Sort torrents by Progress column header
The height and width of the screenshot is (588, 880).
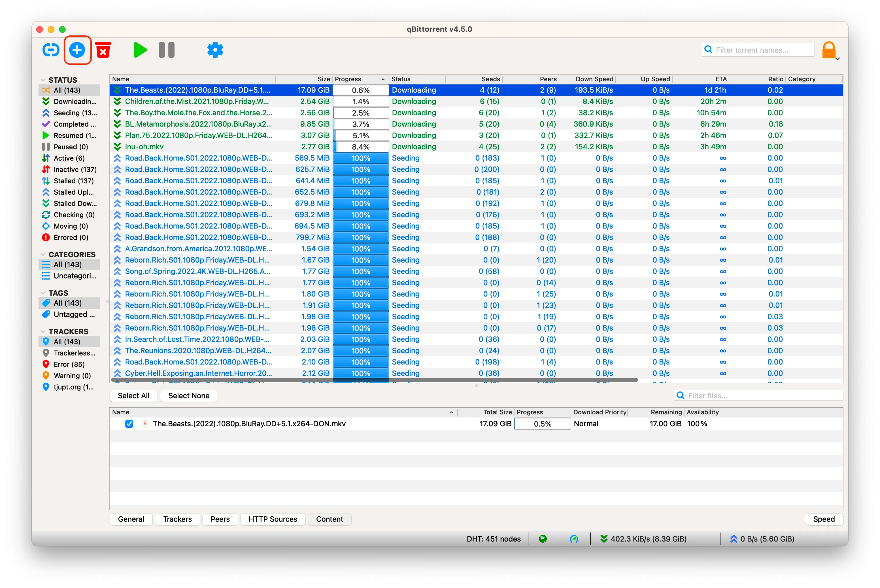360,79
